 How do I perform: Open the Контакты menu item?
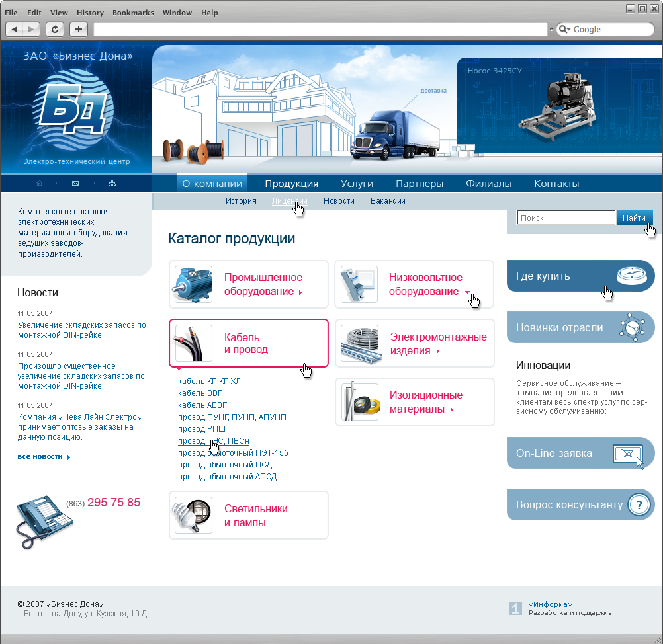[556, 184]
